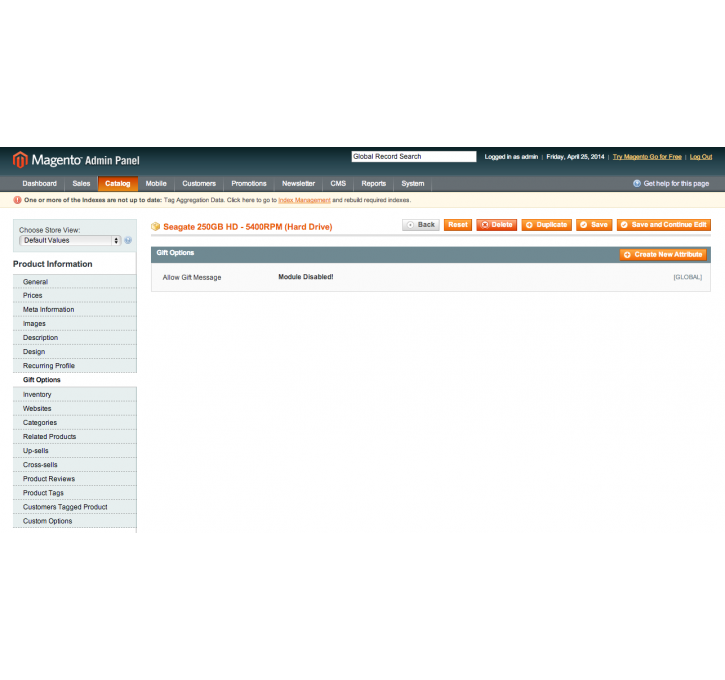
Task: Select the Prices product tab
Action: pos(75,295)
